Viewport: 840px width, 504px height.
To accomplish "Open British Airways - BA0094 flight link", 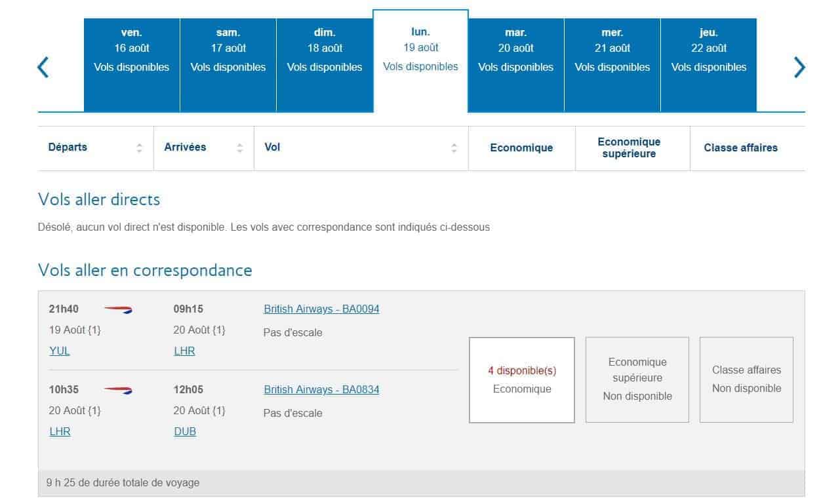I will tap(321, 309).
